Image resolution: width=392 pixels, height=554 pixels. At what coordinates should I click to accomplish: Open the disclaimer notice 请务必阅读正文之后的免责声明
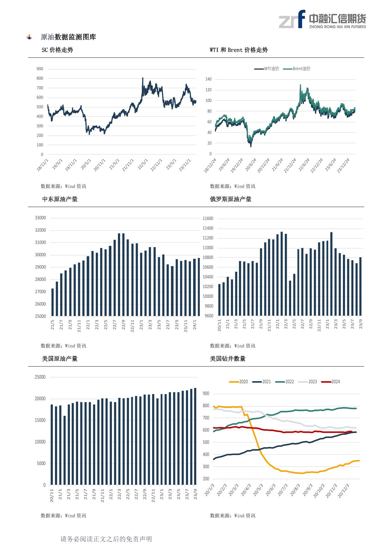pos(106,539)
